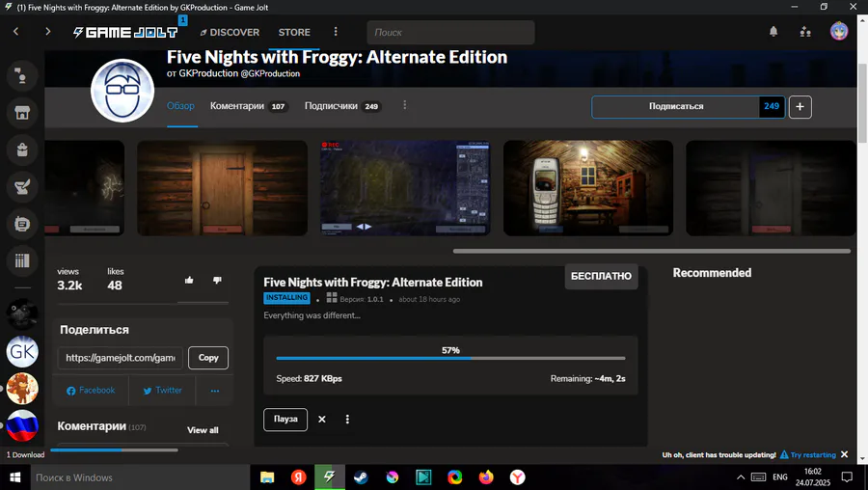Viewport: 868px width, 490px height.
Task: Click ENG language indicator
Action: (x=780, y=476)
